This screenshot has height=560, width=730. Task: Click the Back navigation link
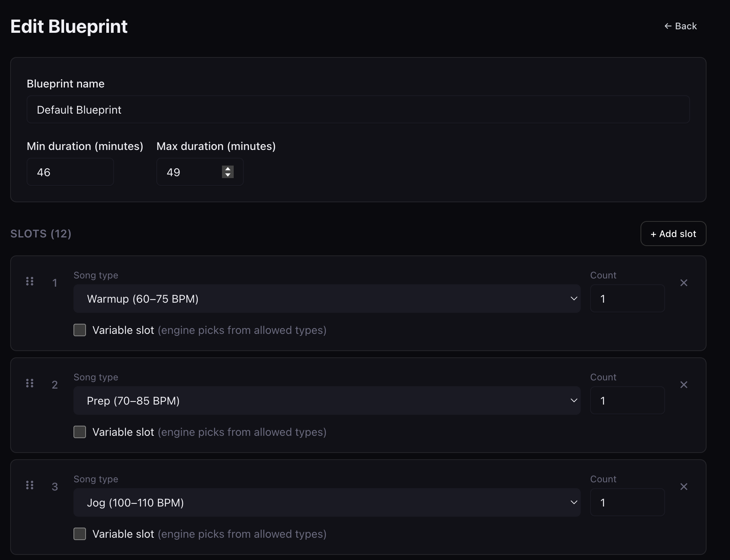click(x=685, y=26)
